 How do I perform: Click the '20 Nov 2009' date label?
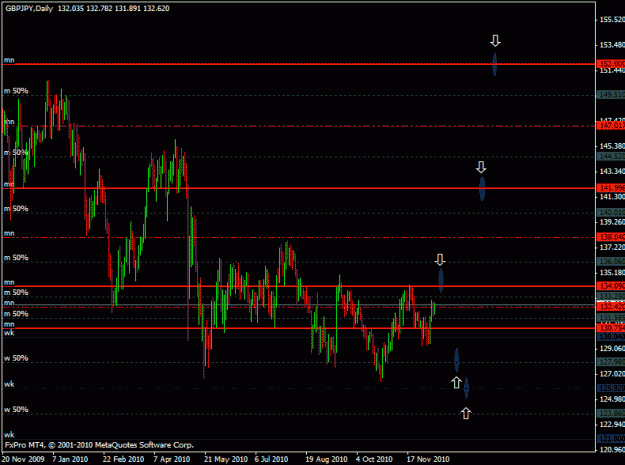click(23, 459)
